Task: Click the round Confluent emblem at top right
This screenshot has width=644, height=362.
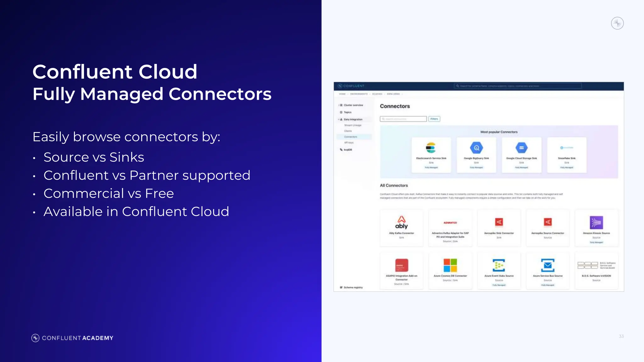Action: [617, 23]
